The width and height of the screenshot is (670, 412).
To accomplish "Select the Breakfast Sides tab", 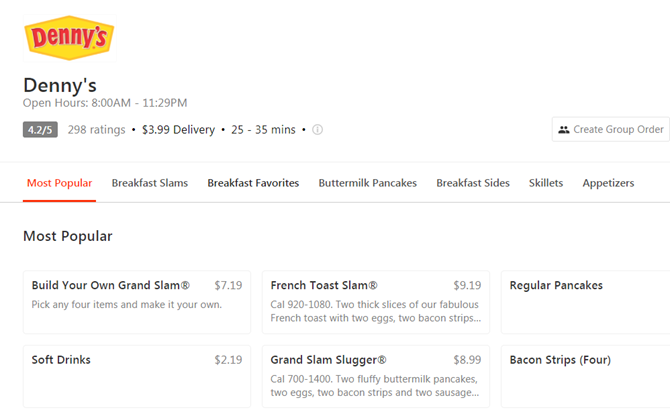I will tap(473, 183).
